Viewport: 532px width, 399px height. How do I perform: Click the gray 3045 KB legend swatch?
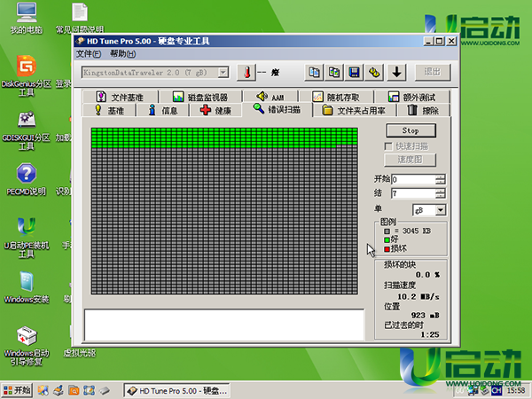[x=387, y=231]
